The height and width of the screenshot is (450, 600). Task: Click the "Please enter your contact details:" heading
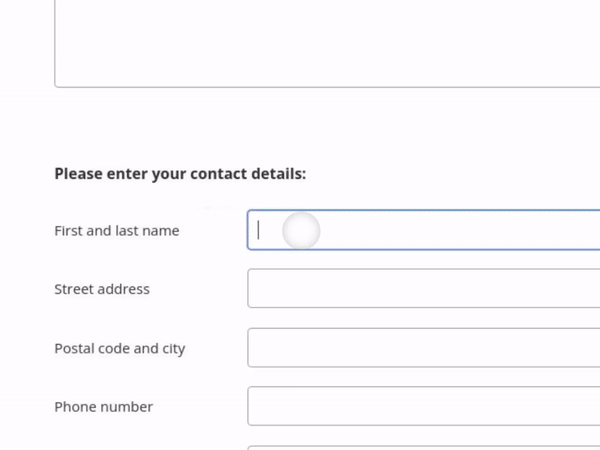coord(180,174)
